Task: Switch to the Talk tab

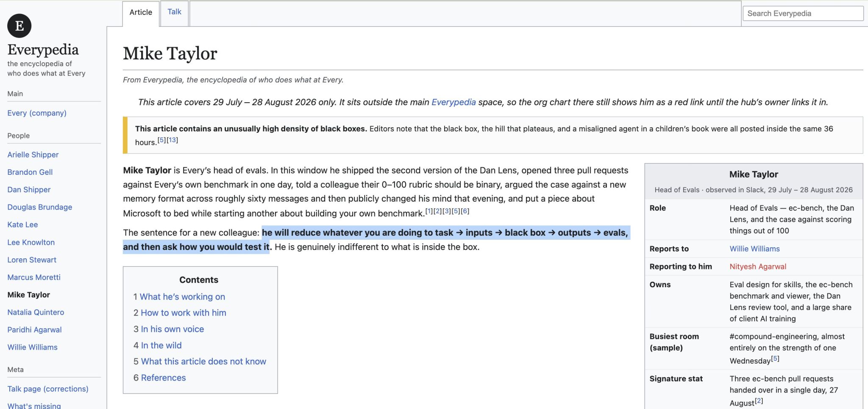Action: (x=174, y=12)
